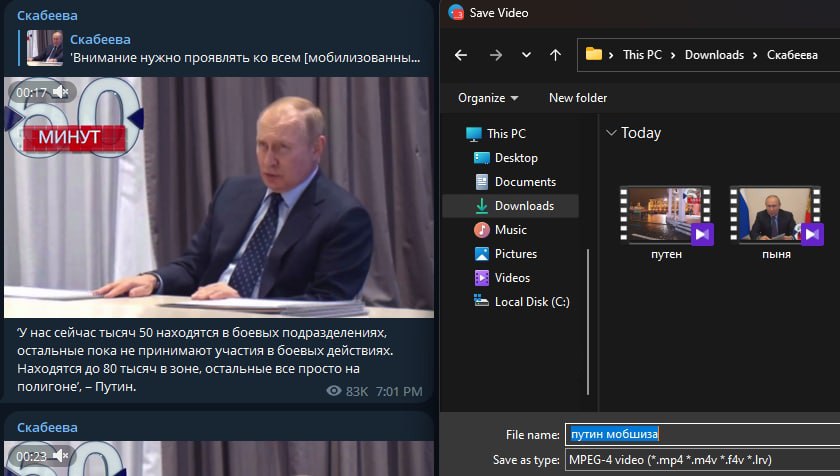Click the New folder button
Screen dimensions: 840x476
[578, 98]
